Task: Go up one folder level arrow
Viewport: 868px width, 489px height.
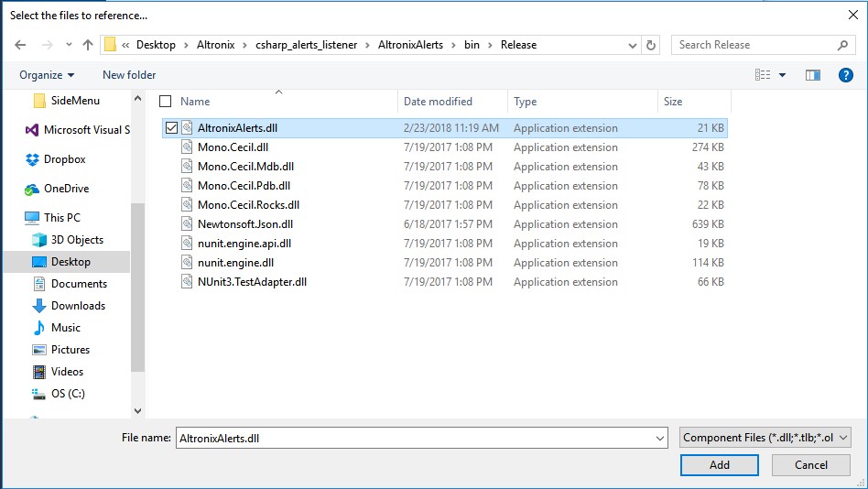Action: coord(88,45)
